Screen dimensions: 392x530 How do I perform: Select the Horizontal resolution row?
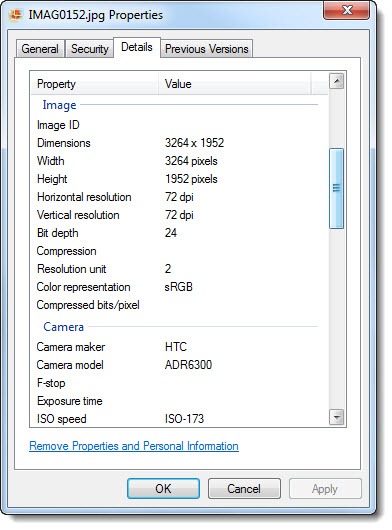pyautogui.click(x=179, y=197)
